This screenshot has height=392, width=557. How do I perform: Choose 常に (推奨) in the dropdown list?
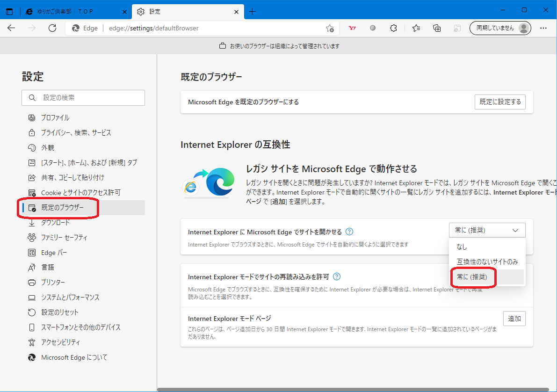click(487, 277)
